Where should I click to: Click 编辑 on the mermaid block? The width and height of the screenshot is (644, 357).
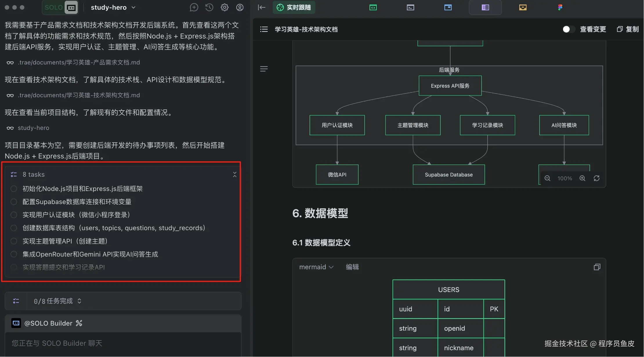[352, 267]
